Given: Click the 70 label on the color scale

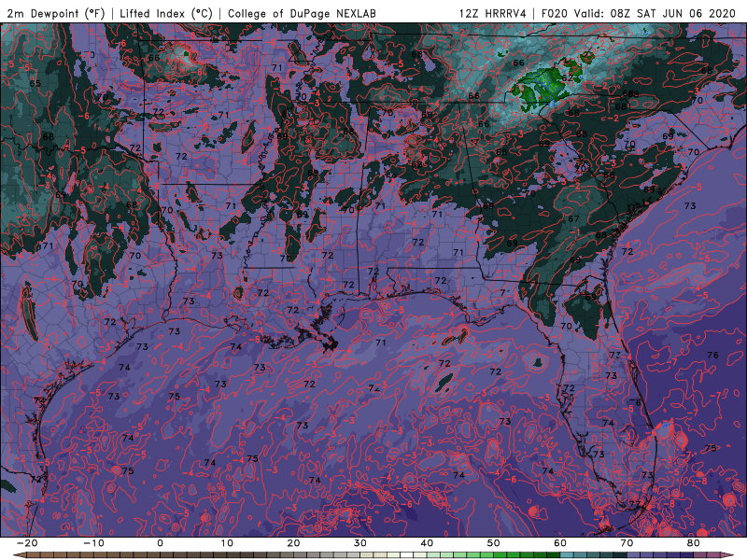Looking at the screenshot, I should pos(627,543).
